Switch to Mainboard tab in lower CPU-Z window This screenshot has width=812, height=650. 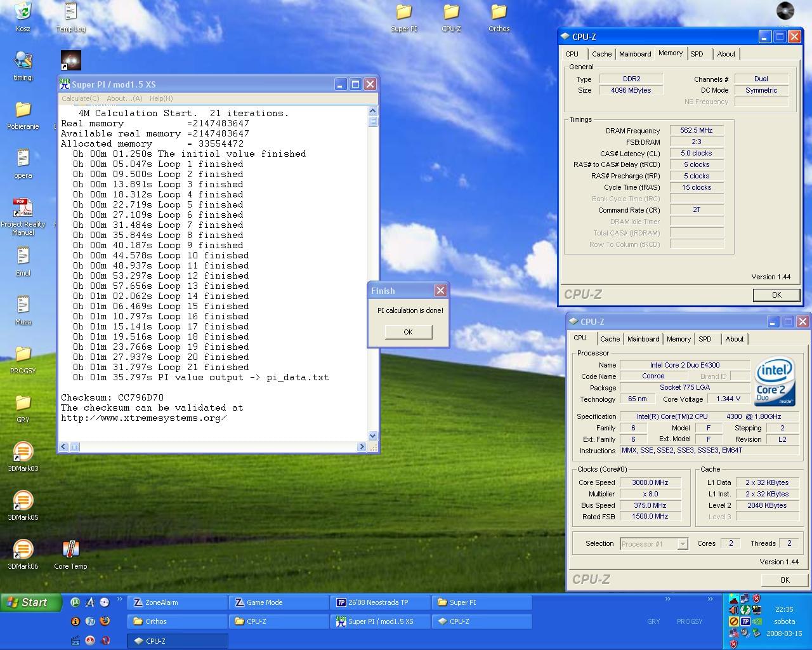point(643,339)
